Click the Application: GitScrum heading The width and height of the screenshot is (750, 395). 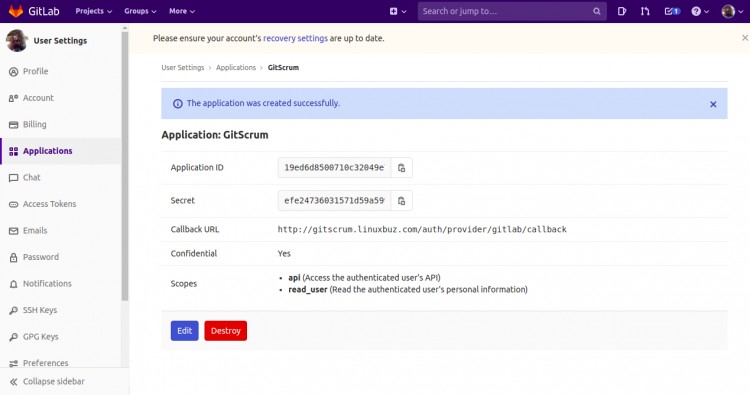click(x=215, y=135)
